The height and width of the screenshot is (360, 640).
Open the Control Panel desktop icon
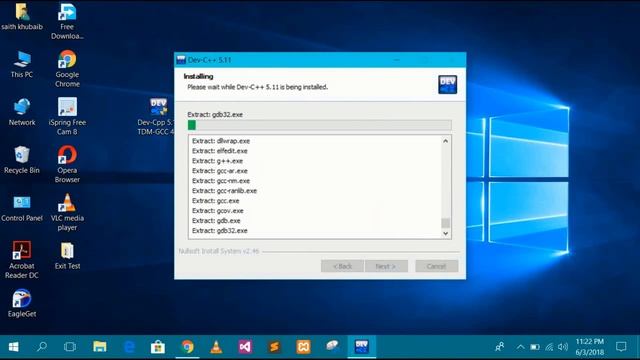(22, 208)
